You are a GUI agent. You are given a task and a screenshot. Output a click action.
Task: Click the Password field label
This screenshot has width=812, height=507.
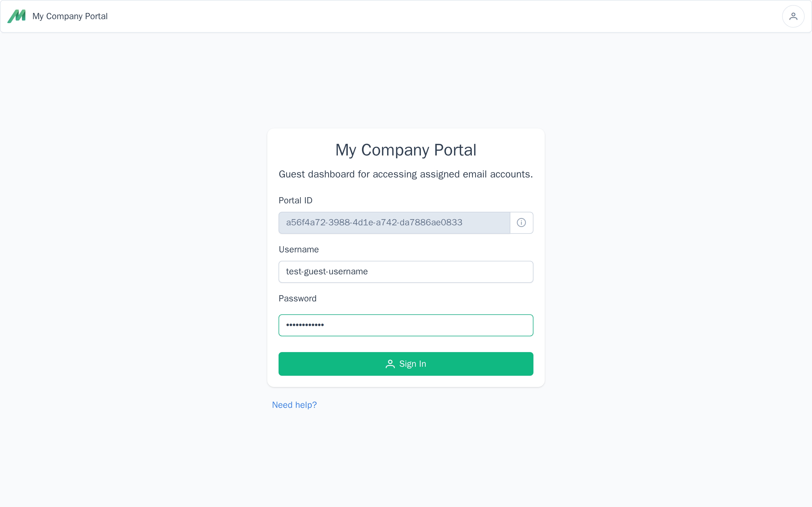tap(298, 299)
